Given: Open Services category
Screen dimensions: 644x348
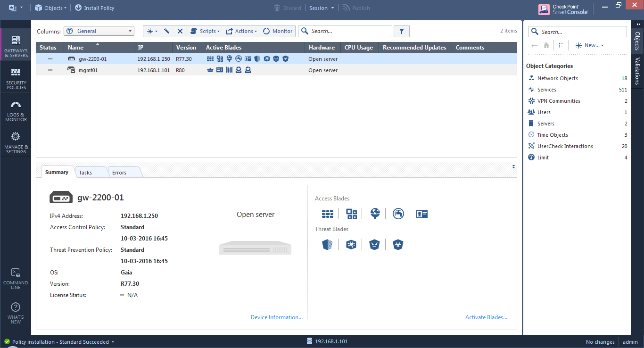Looking at the screenshot, I should [578, 90].
